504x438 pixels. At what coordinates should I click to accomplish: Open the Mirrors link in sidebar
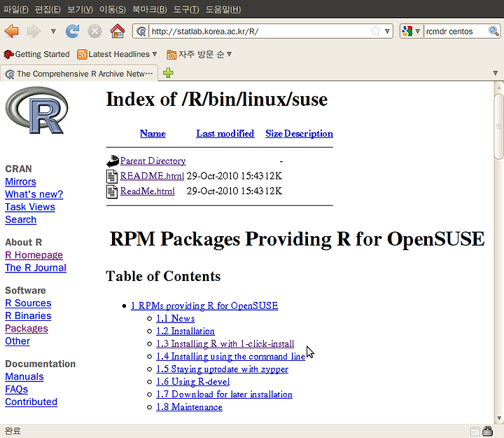coord(20,182)
